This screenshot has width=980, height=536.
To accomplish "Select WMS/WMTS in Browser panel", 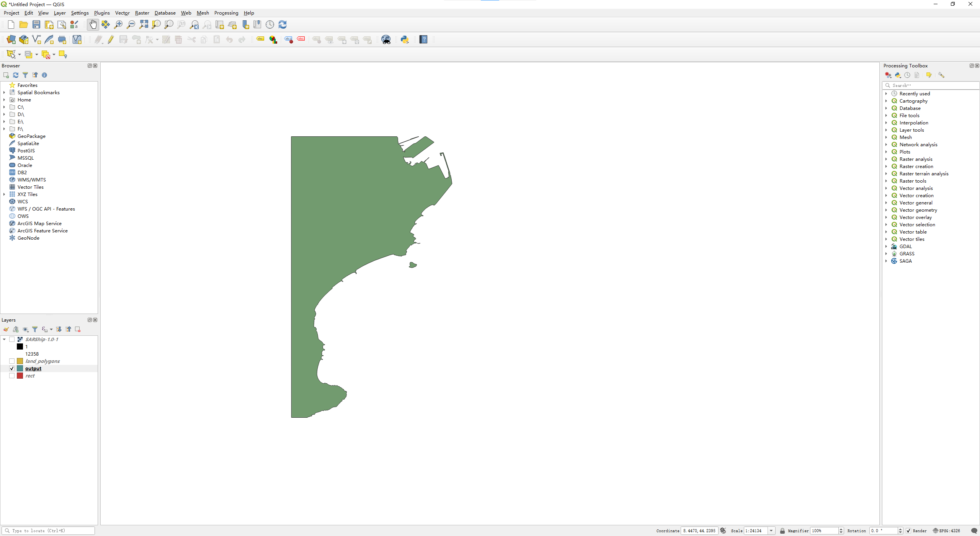I will (32, 180).
